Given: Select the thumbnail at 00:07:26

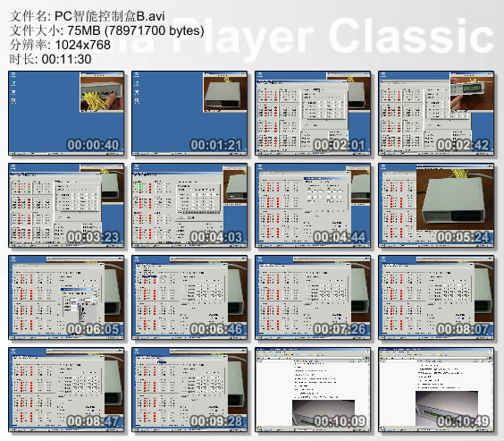Looking at the screenshot, I should tap(313, 298).
